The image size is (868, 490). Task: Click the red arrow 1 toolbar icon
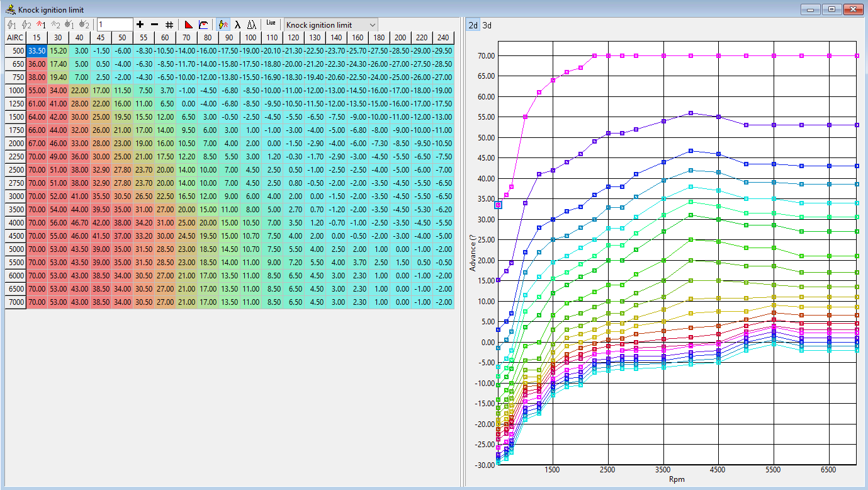40,25
